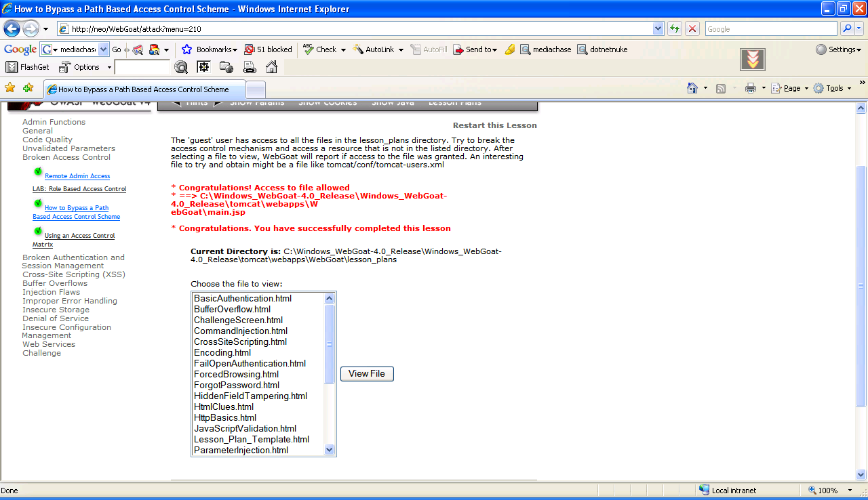This screenshot has width=868, height=500.
Task: Click the browser Back arrow button
Action: [x=12, y=29]
